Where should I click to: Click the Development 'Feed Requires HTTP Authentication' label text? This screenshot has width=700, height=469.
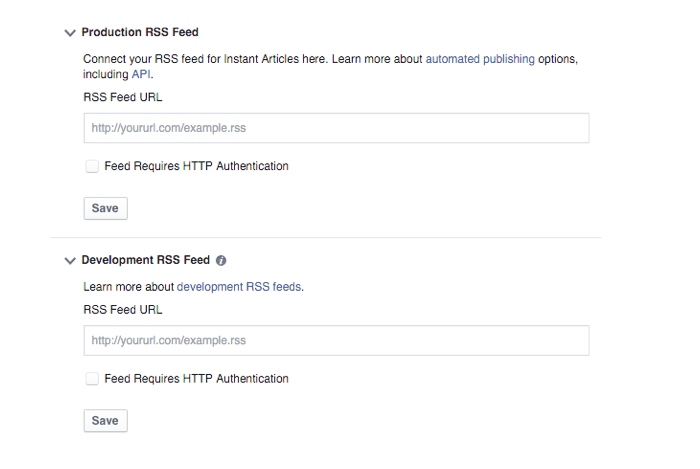[x=196, y=378]
